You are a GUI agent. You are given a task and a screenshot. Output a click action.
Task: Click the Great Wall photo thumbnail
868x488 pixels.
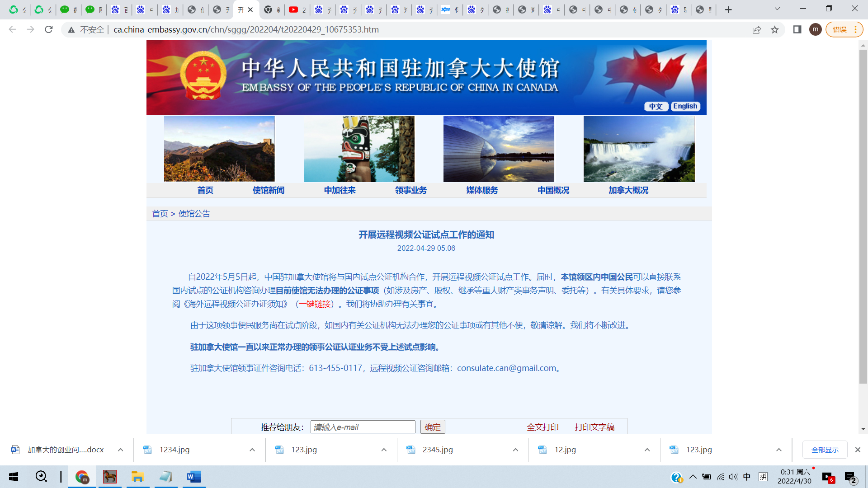pyautogui.click(x=219, y=149)
